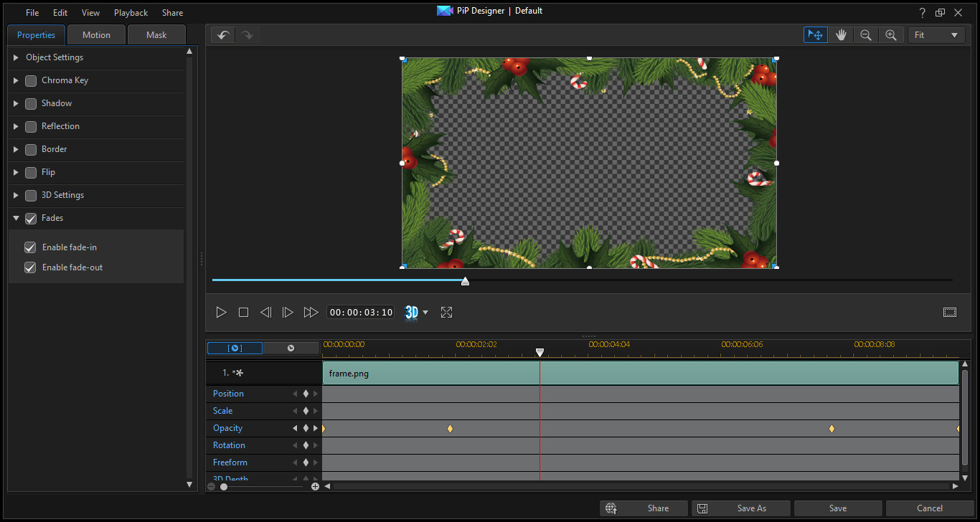Enable the Chroma Key checkbox
This screenshot has height=522, width=980.
tap(31, 81)
